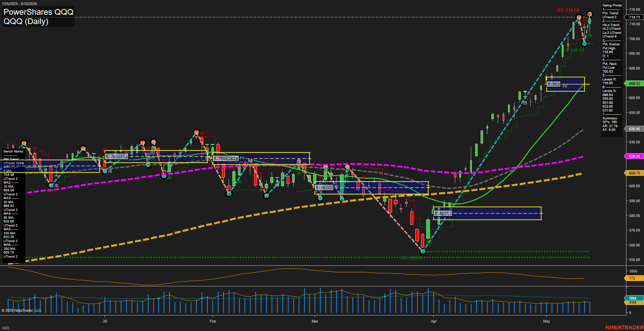Select the QQQ (Daily) interval label
This screenshot has height=331, width=644.
click(26, 21)
